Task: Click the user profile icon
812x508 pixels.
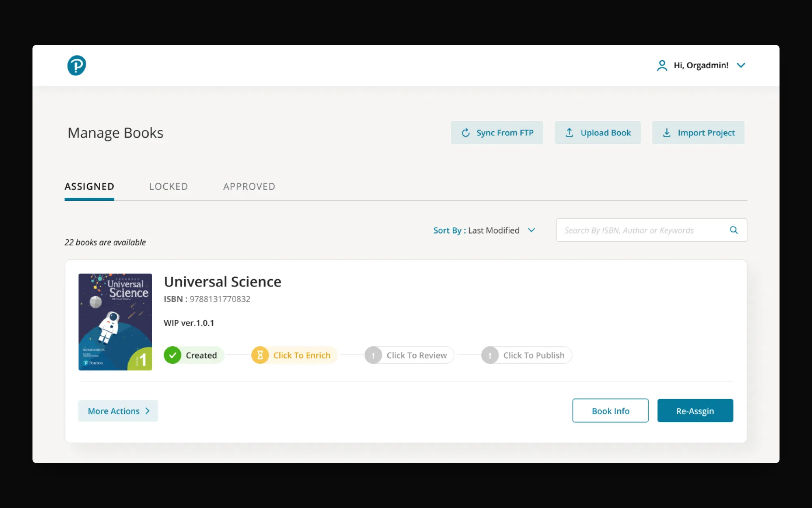Action: [662, 65]
